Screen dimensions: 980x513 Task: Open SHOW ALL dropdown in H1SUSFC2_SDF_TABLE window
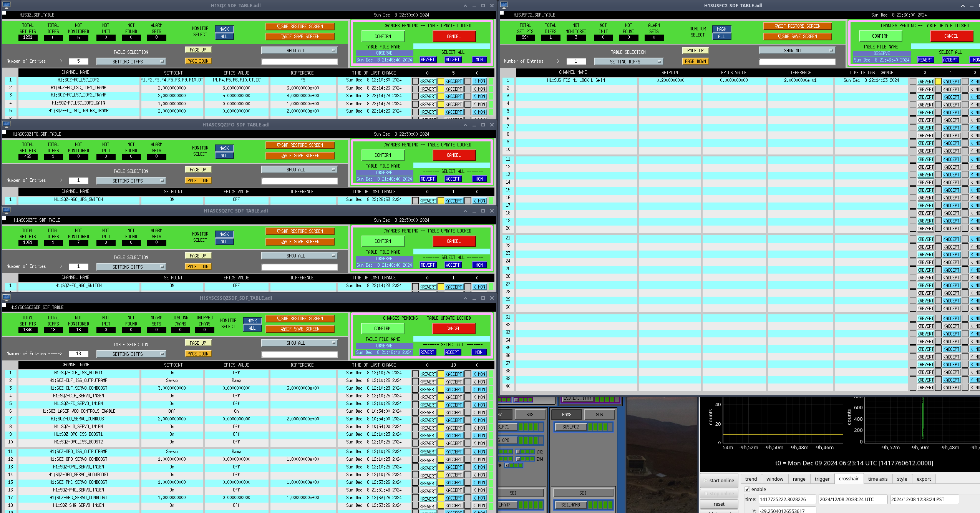[797, 50]
